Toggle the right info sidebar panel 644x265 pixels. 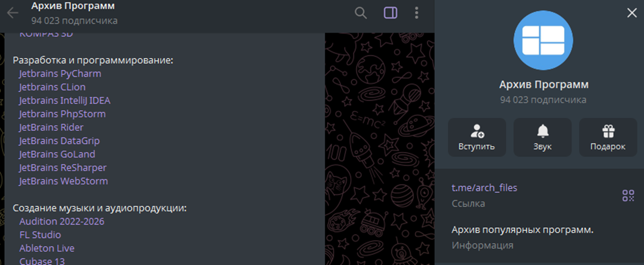391,13
